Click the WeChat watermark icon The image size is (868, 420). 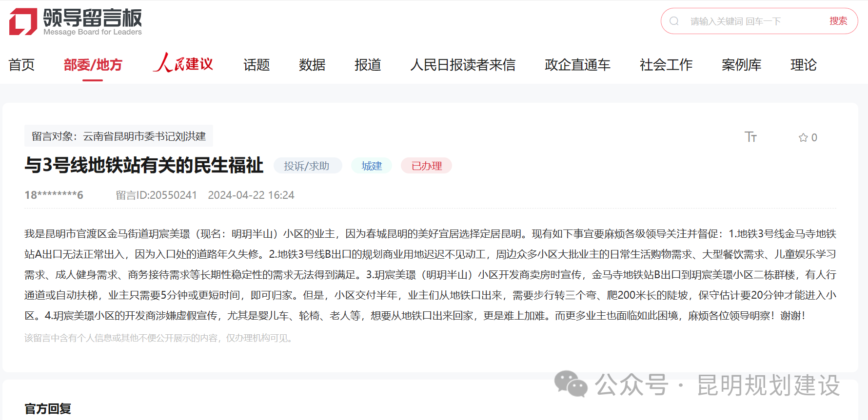coord(571,384)
